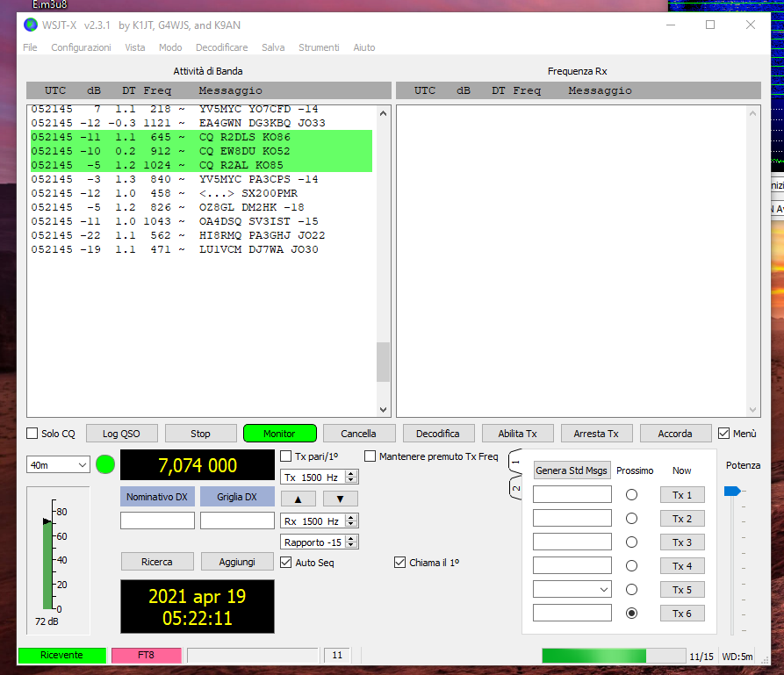The image size is (784, 675).
Task: Select Prossimo radio button for Tx 1
Action: coord(631,495)
